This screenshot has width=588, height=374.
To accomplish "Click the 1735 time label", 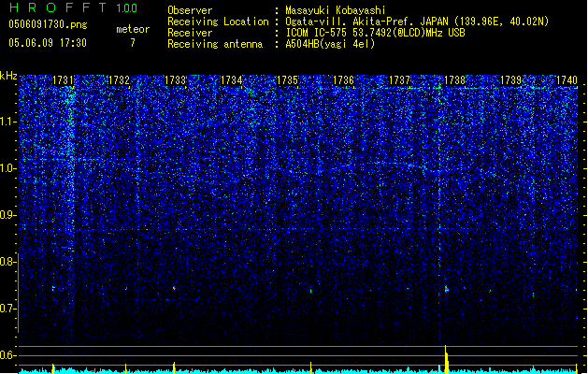I will click(287, 80).
